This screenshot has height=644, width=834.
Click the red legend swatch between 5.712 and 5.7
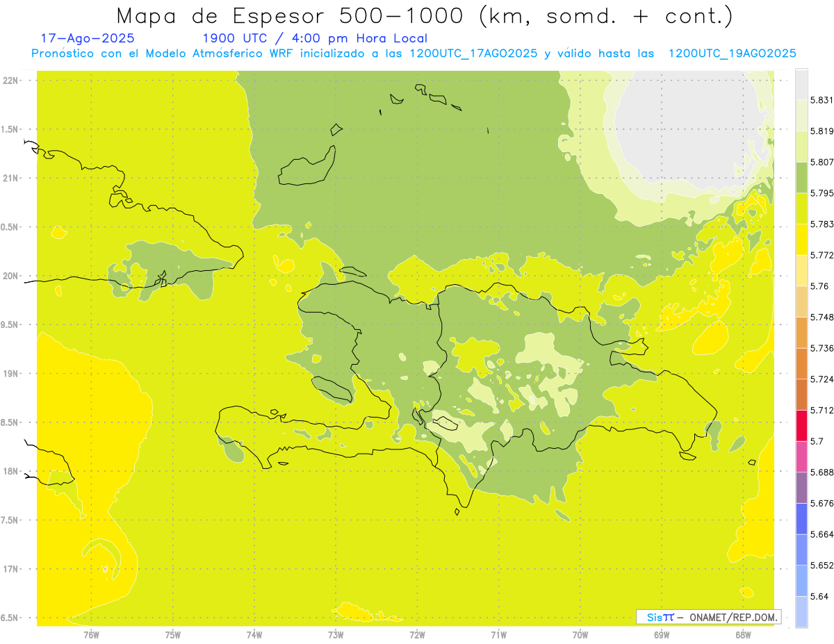[801, 425]
